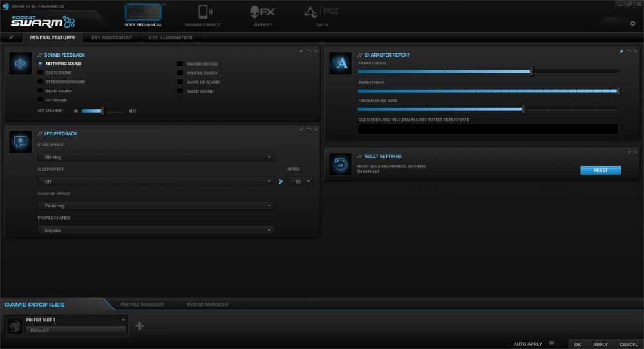Adjust the Repeat Delay slider
This screenshot has height=349, width=644.
489,71
